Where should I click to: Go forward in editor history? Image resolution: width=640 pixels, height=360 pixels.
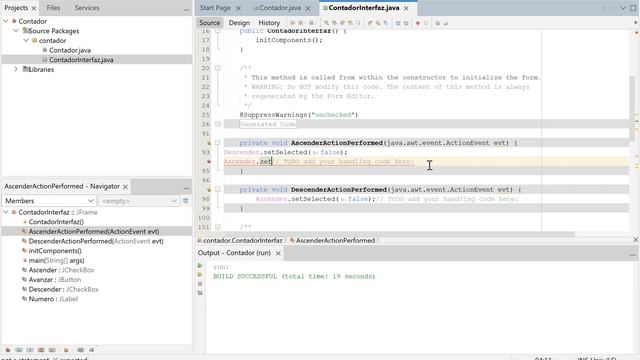(x=311, y=23)
